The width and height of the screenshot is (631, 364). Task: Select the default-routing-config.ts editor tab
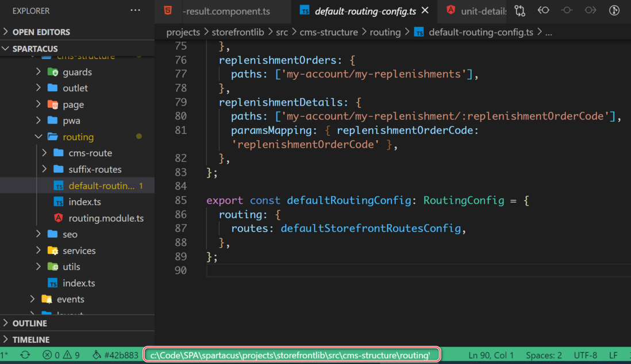[365, 11]
